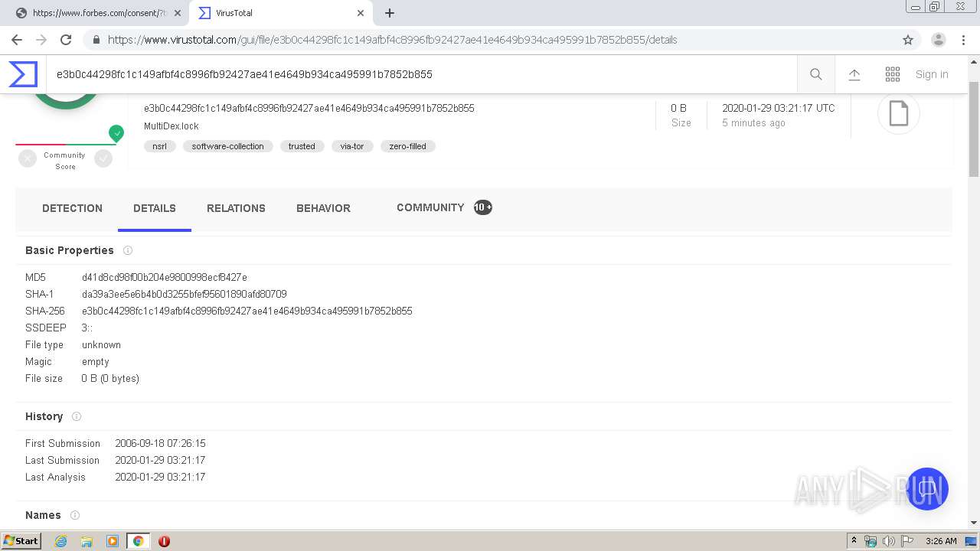The width and height of the screenshot is (980, 551).
Task: Click Names section info icon
Action: [75, 515]
